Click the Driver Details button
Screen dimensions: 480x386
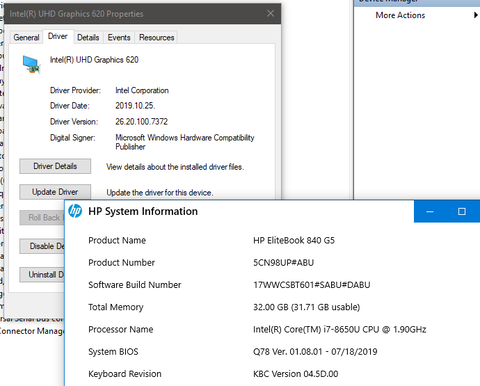[55, 166]
